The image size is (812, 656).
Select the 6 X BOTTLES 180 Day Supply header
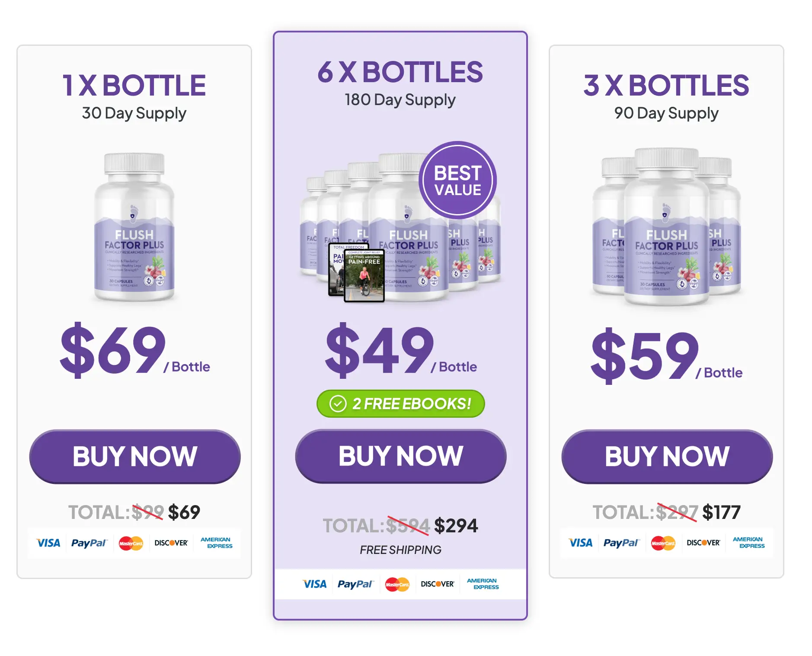(x=400, y=84)
